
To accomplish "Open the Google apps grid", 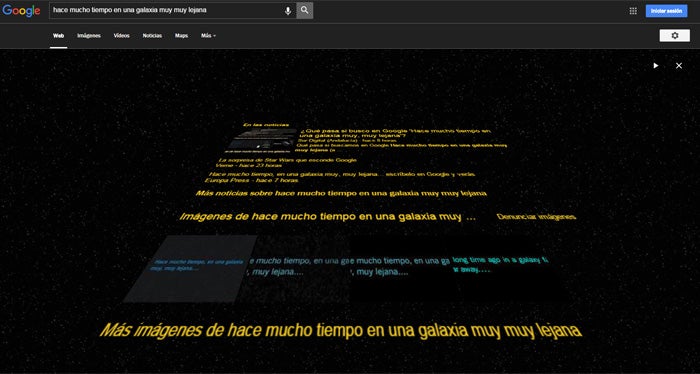I will (x=633, y=11).
